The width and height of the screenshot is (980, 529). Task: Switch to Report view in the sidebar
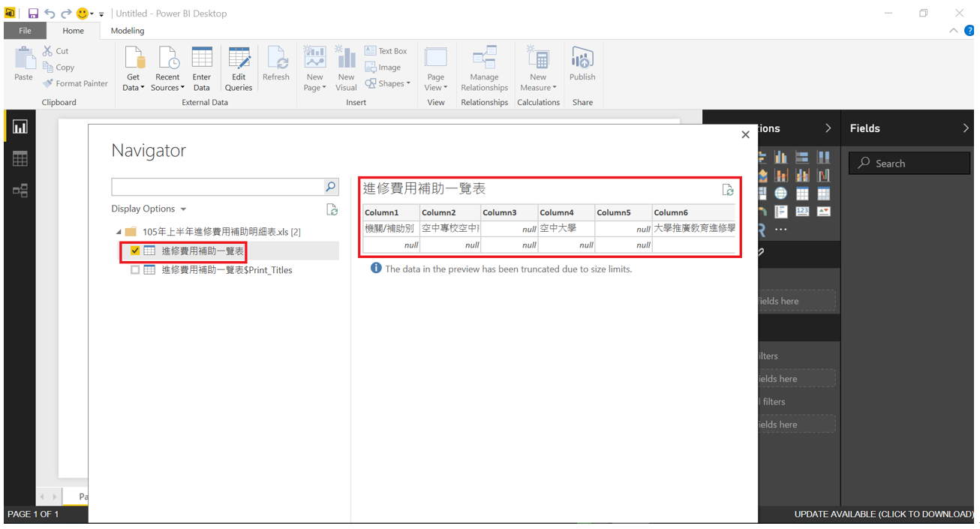(20, 127)
